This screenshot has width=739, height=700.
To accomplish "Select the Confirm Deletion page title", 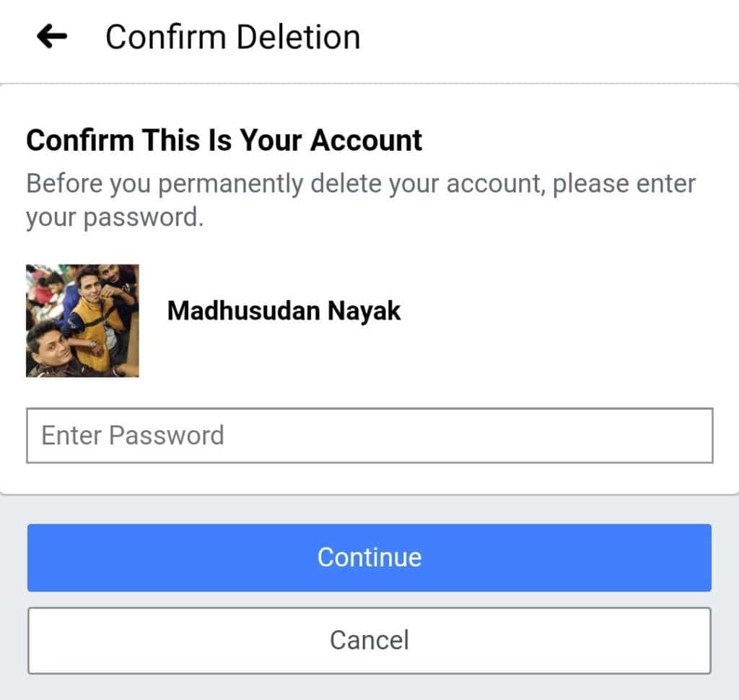I will (233, 38).
